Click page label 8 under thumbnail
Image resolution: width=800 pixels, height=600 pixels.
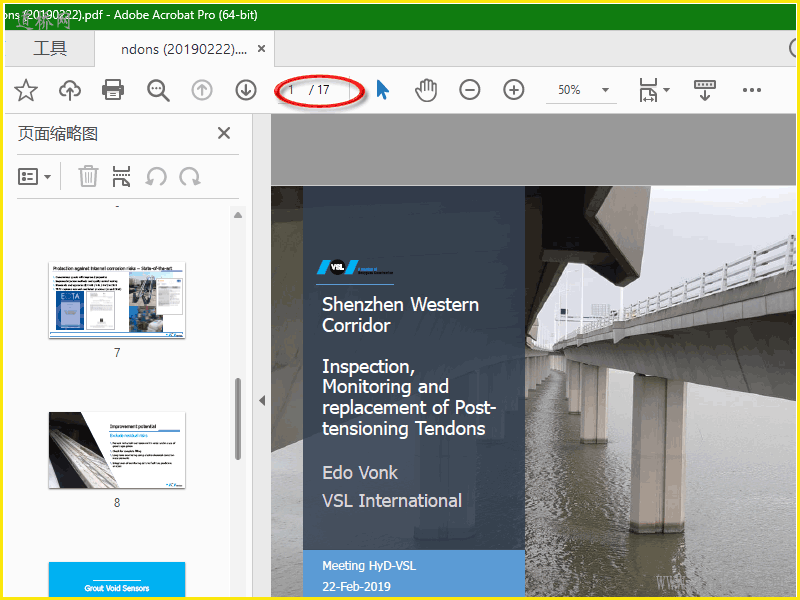click(117, 503)
